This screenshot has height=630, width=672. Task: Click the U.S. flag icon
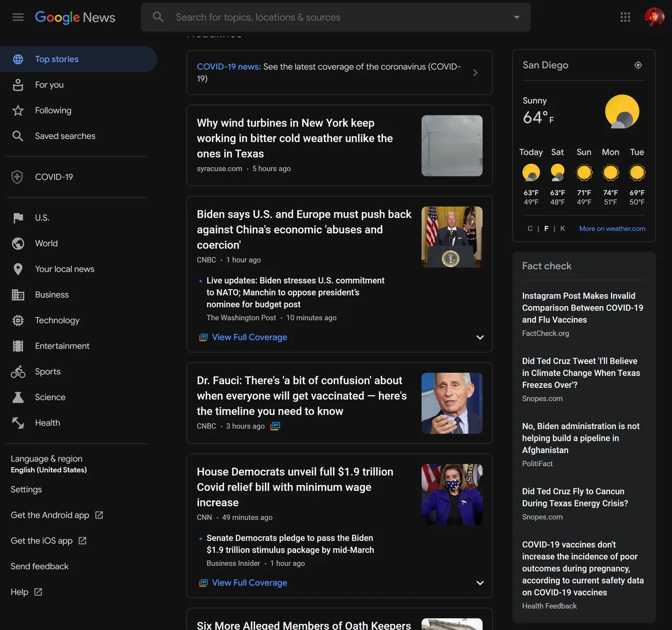(x=18, y=218)
